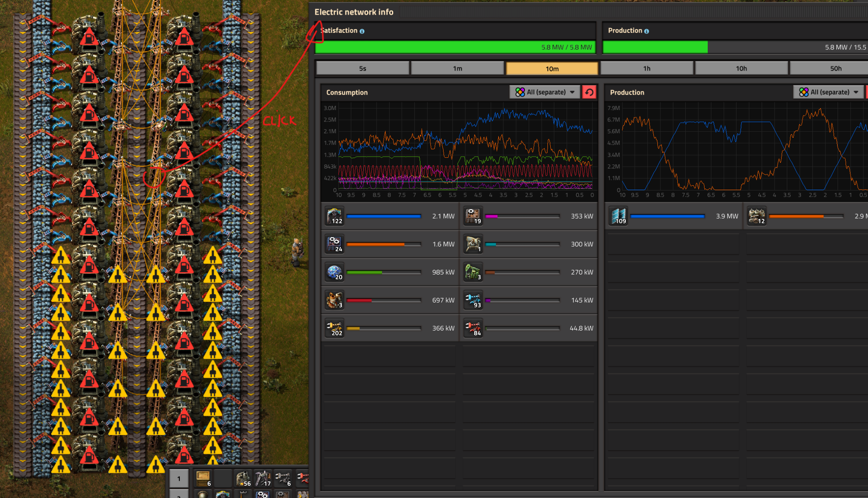
Task: Click the solar panel production icon (109)
Action: 618,216
